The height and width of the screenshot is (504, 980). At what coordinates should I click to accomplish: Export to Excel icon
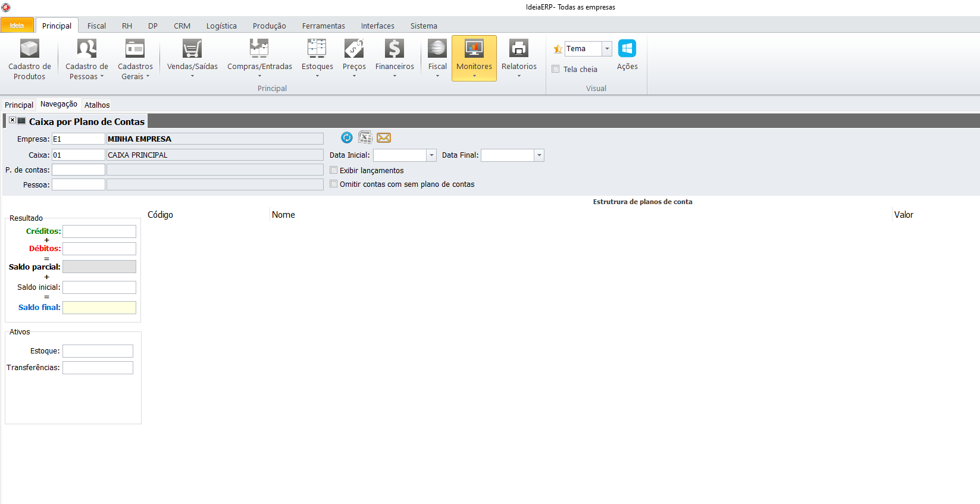pyautogui.click(x=365, y=138)
